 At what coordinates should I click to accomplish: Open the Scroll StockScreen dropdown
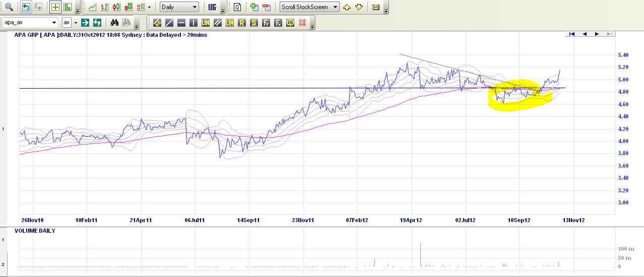tap(310, 7)
